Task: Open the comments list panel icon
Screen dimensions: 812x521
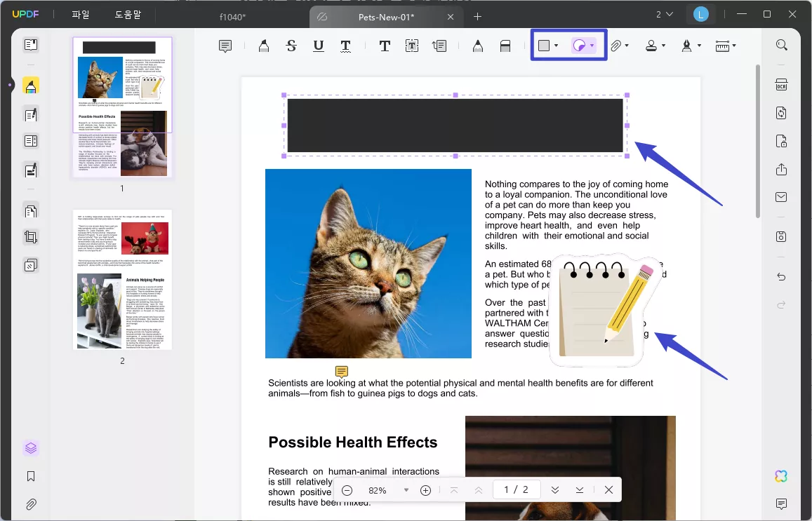Action: 781,503
